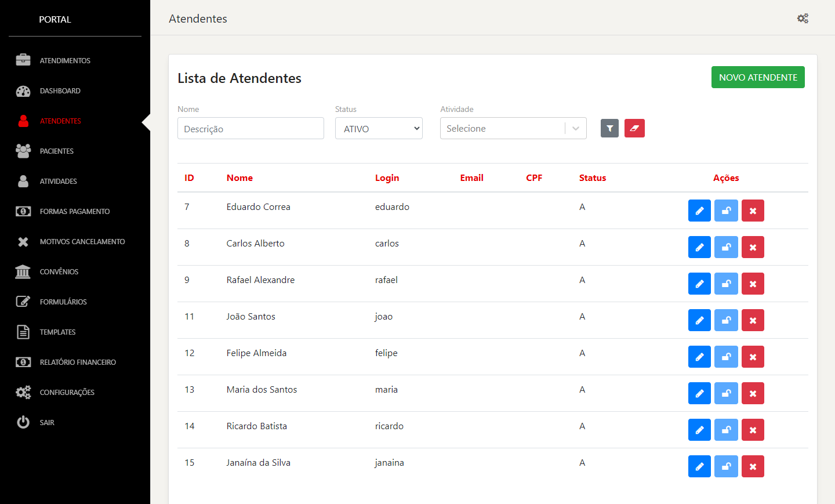Toggle lock for Felipe Almeida
Viewport: 835px width, 504px height.
point(726,357)
